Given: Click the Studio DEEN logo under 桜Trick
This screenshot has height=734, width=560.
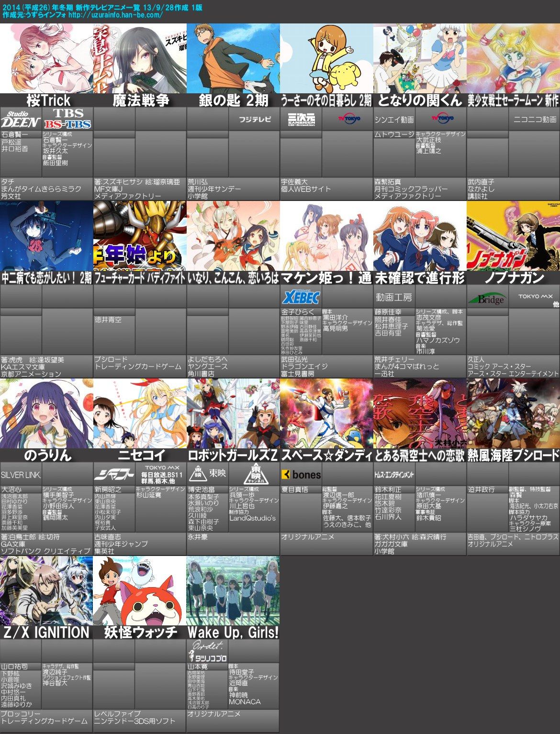Looking at the screenshot, I should pyautogui.click(x=21, y=119).
